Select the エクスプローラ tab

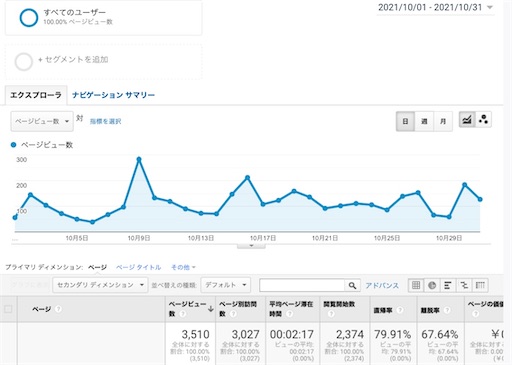[x=36, y=95]
